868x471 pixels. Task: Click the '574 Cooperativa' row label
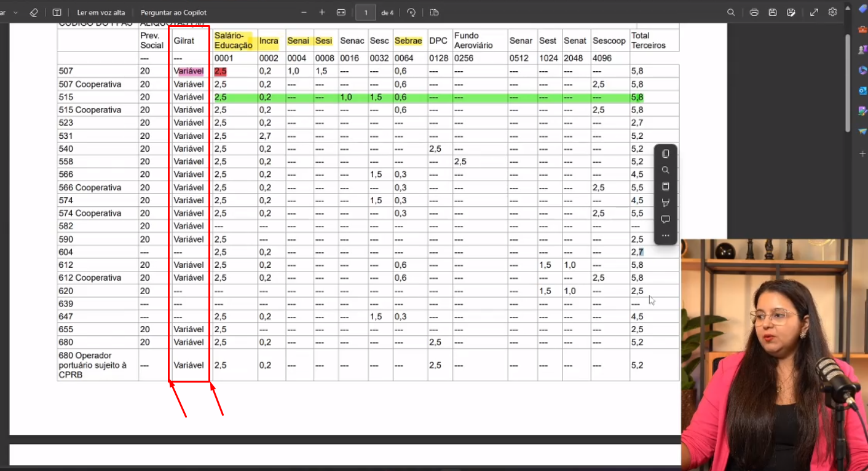point(90,213)
